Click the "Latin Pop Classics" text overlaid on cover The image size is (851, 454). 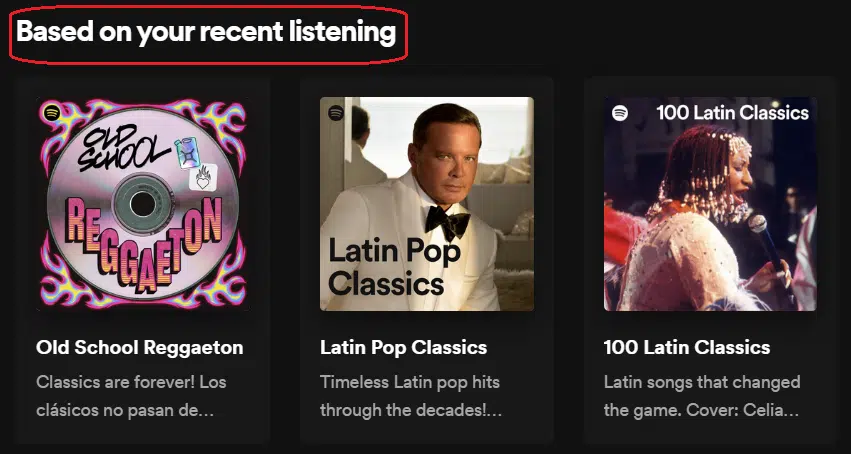coord(394,266)
